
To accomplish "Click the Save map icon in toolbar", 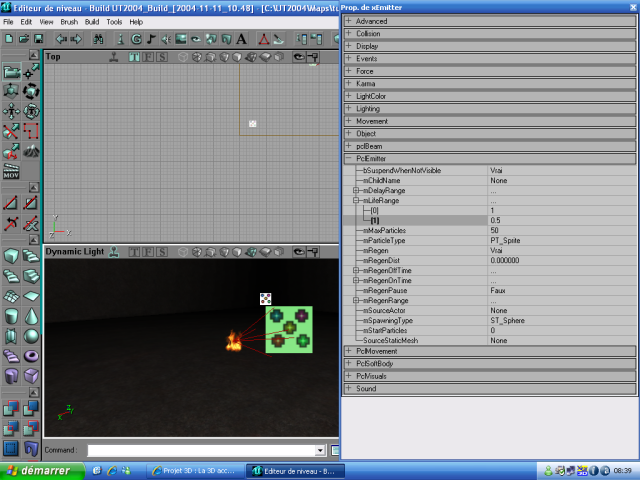I will point(37,39).
